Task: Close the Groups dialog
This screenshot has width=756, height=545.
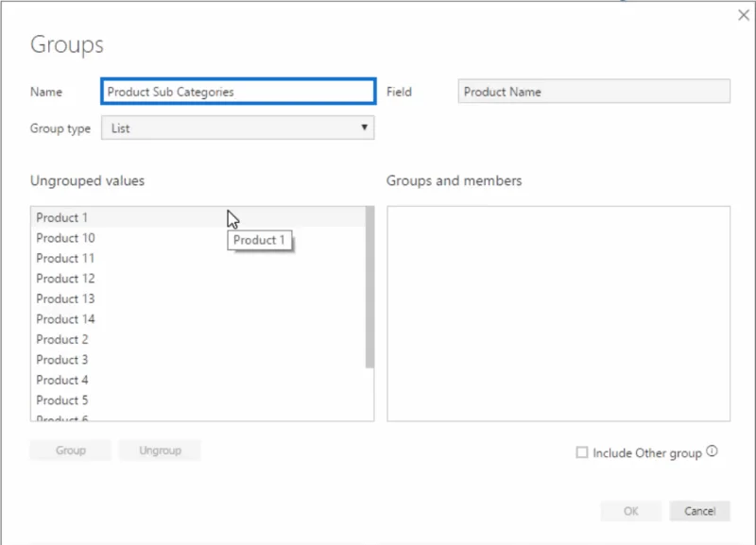Action: pos(744,15)
